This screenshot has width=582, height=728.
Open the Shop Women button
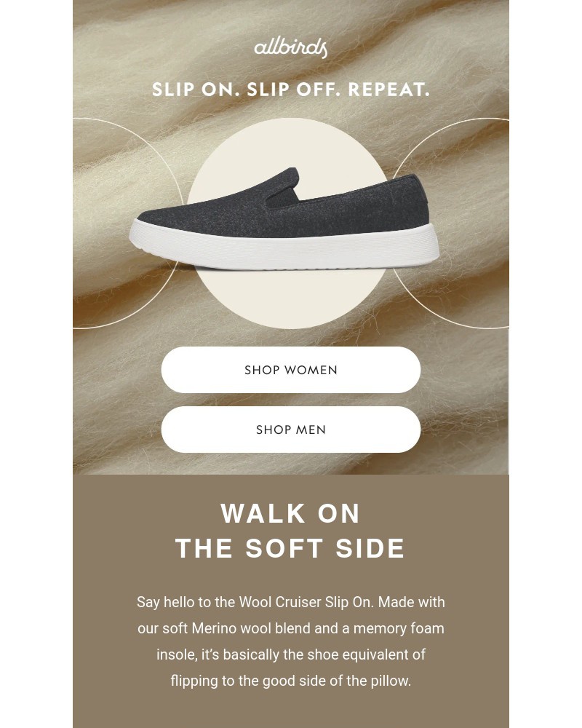point(290,370)
